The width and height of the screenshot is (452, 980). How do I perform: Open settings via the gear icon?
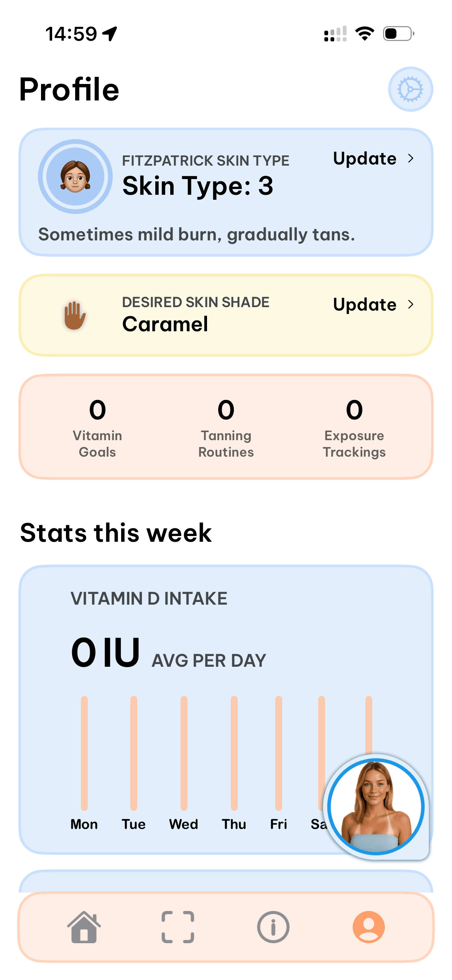[x=410, y=89]
